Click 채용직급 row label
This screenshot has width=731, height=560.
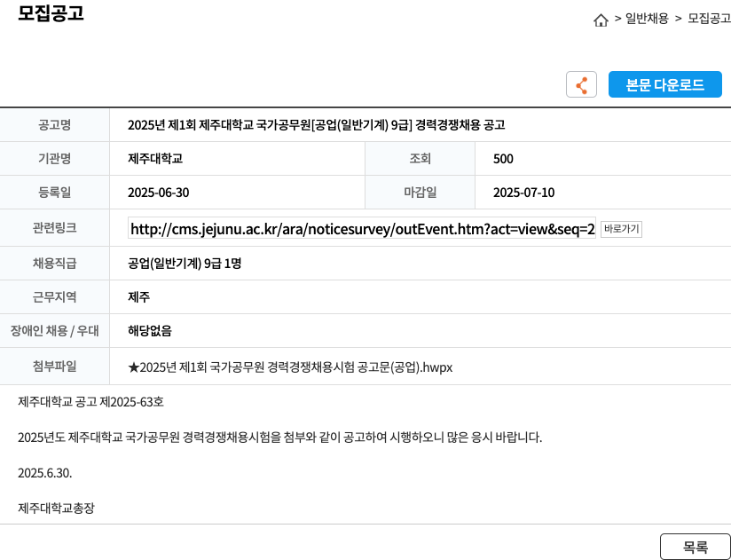54,264
